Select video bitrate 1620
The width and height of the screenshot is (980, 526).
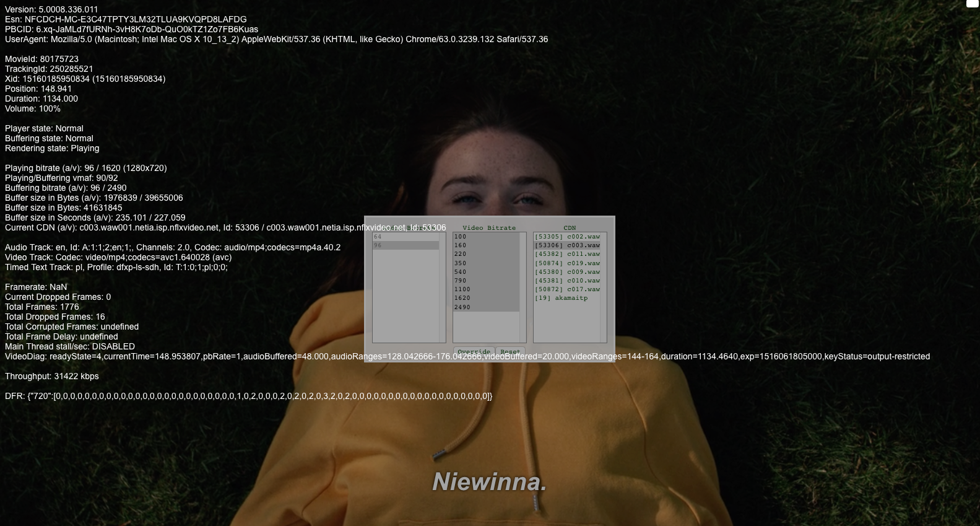pos(486,298)
